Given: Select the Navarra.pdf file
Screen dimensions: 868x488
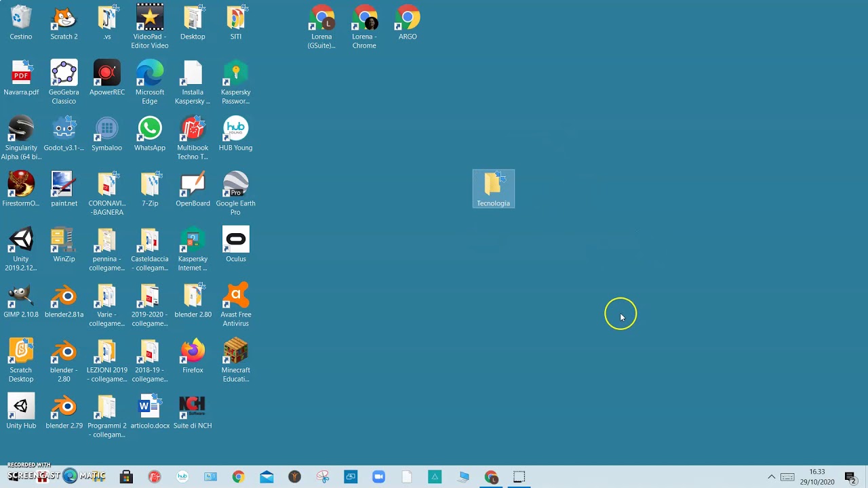Looking at the screenshot, I should [x=21, y=79].
